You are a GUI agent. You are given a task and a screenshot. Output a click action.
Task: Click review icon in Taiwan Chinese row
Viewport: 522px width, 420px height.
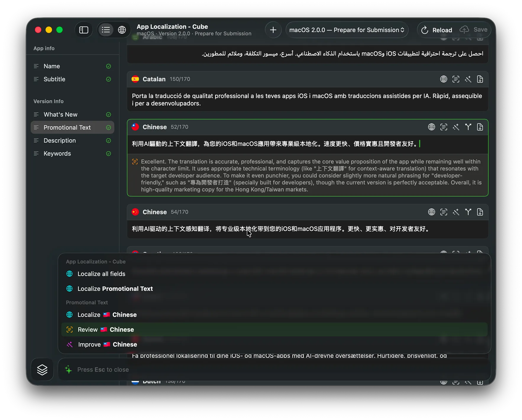443,127
